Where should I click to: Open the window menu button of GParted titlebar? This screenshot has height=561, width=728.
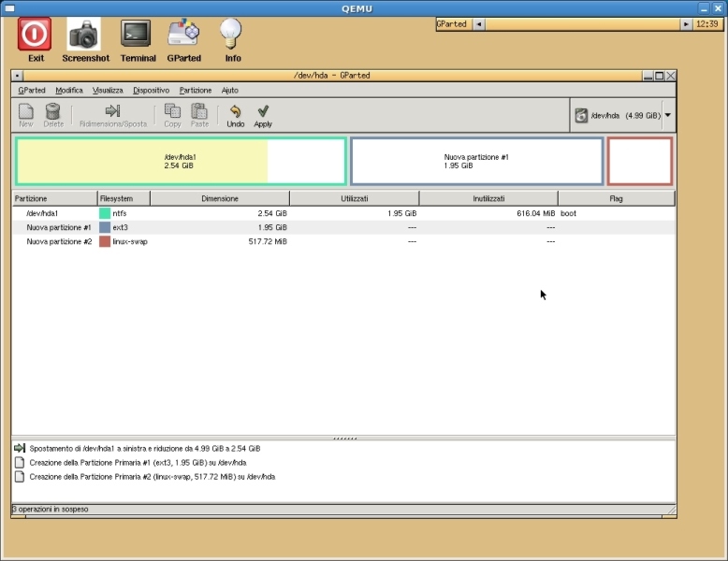(17, 76)
